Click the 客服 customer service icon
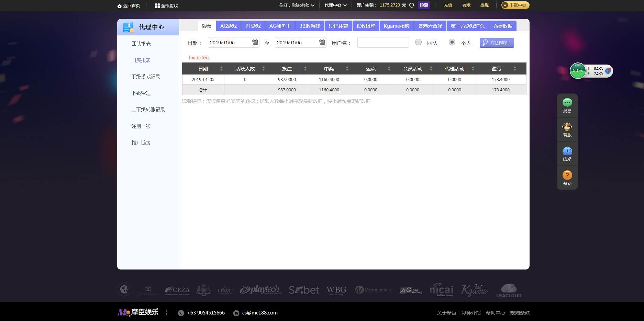 pyautogui.click(x=567, y=127)
